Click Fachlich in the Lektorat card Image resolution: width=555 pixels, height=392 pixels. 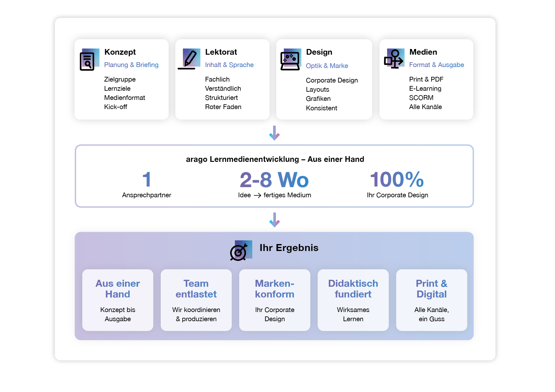[x=217, y=79]
